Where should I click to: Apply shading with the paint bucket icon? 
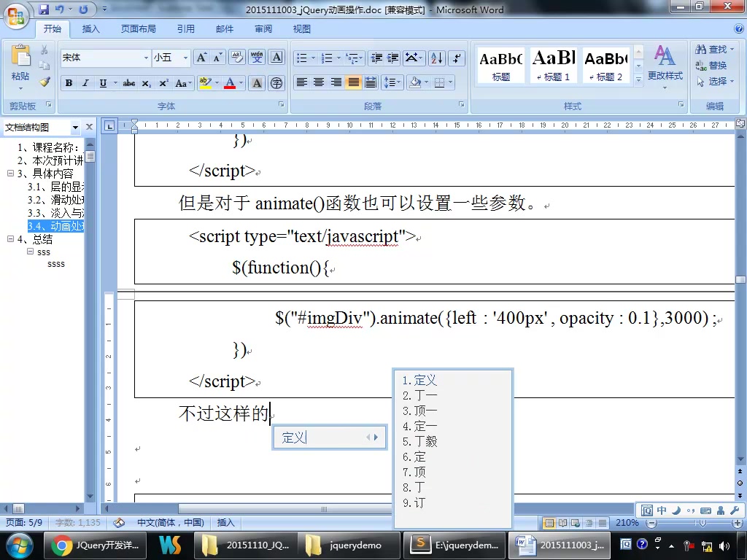tap(417, 82)
